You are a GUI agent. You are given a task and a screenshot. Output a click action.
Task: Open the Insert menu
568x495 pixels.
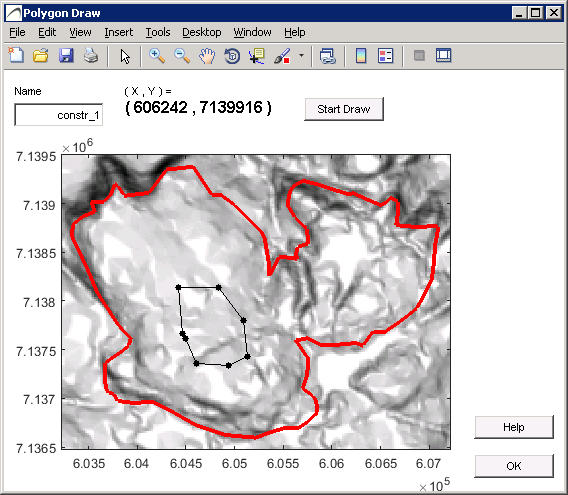pyautogui.click(x=118, y=32)
